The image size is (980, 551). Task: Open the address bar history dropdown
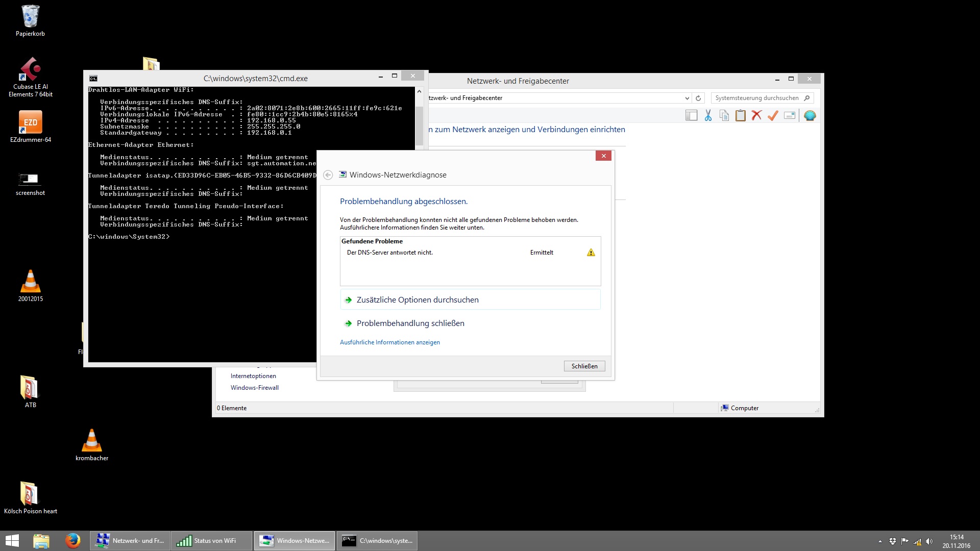[x=687, y=98]
